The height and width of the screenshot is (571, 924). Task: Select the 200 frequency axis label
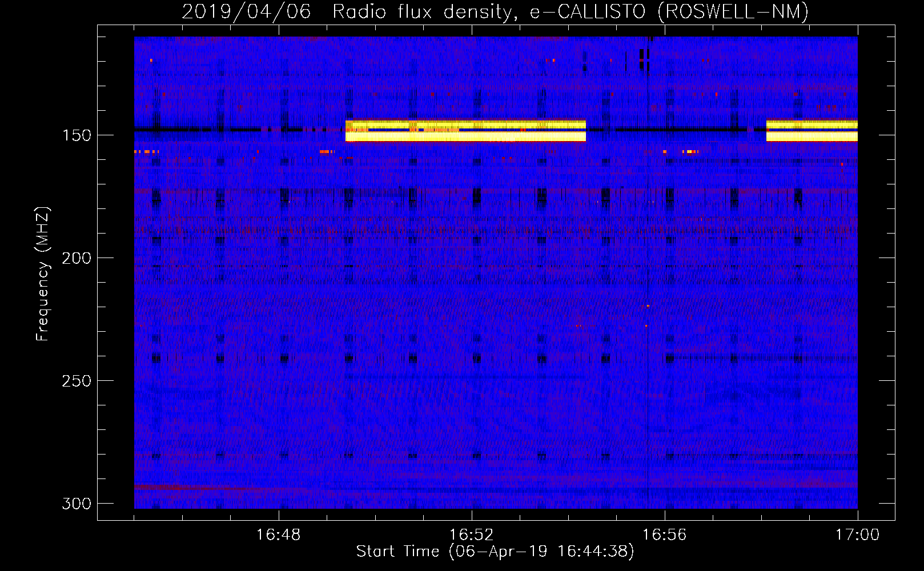77,258
